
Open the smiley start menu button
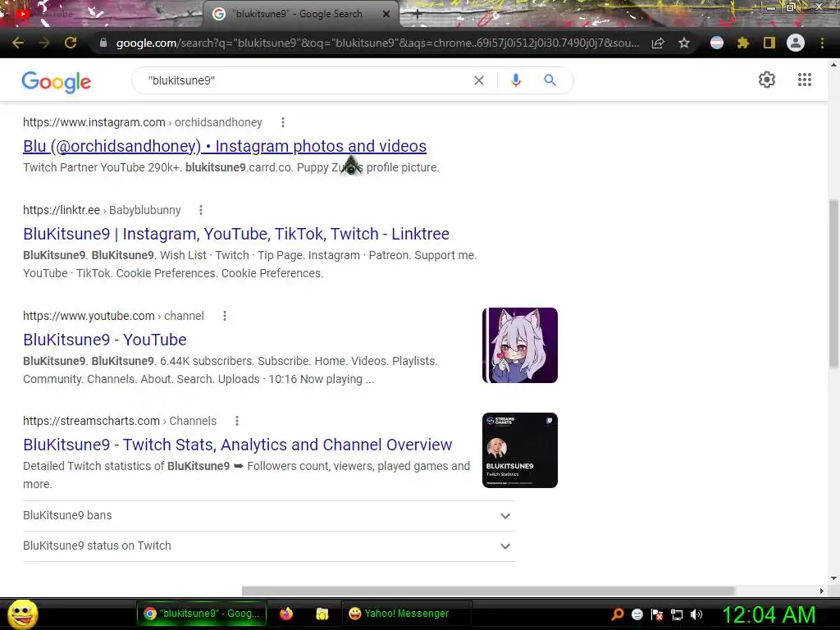tap(22, 614)
